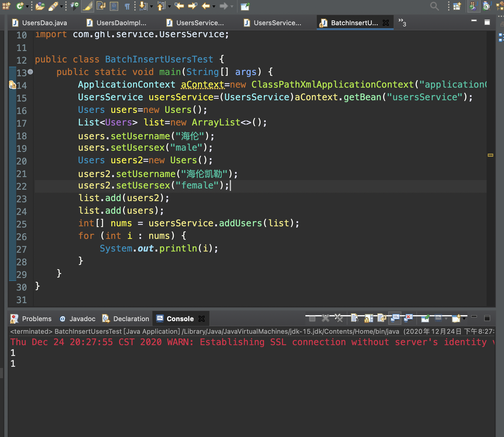504x437 pixels.
Task: Toggle Word Wrap in editor toolbar
Action: coord(101,6)
